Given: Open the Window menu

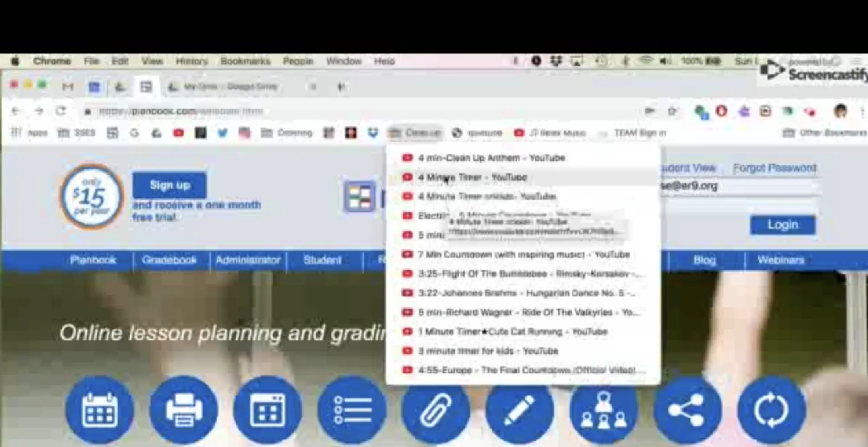Looking at the screenshot, I should [x=344, y=61].
